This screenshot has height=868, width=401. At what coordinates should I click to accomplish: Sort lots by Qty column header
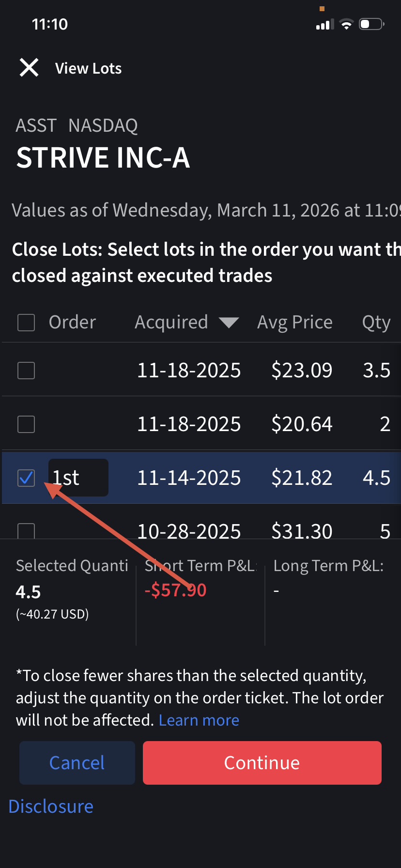click(376, 323)
